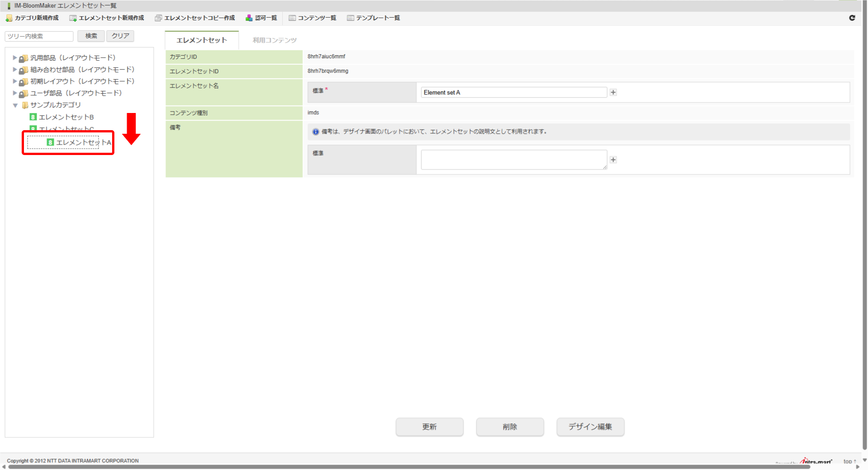Image resolution: width=868 pixels, height=470 pixels.
Task: Click the 削除 button
Action: point(510,427)
